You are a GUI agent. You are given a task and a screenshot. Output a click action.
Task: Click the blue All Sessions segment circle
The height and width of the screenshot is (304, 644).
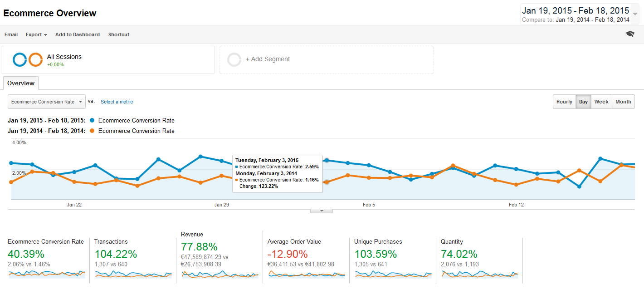[20, 59]
